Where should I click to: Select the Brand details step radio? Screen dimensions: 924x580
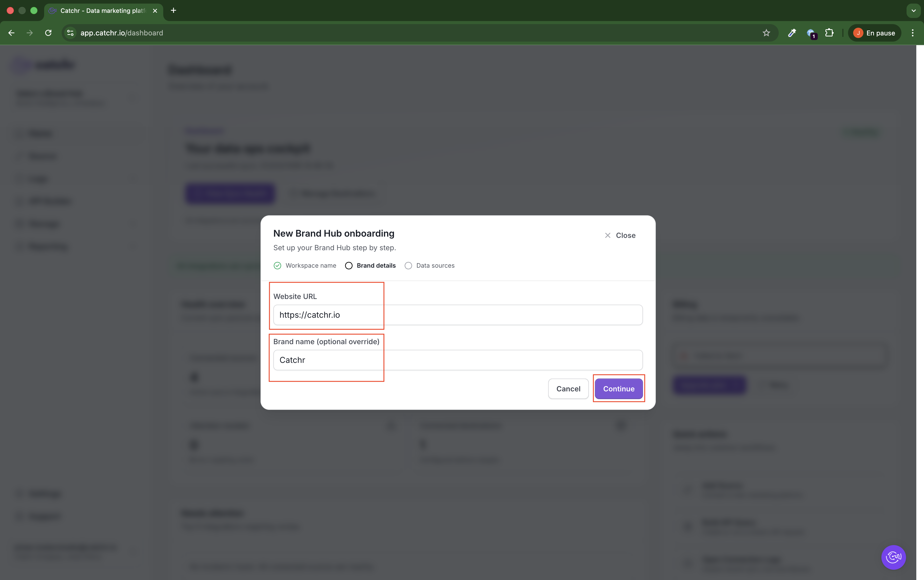[349, 265]
